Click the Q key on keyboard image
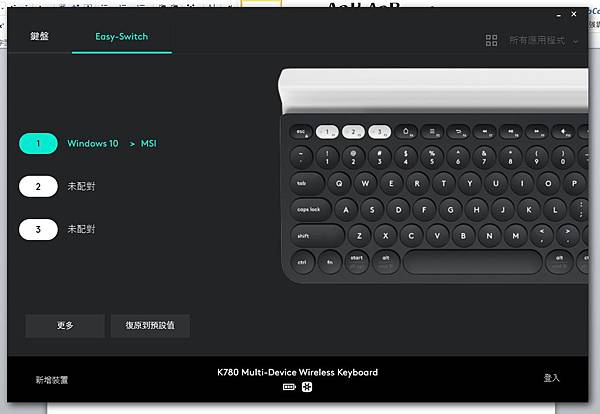The height and width of the screenshot is (414, 600). point(339,183)
